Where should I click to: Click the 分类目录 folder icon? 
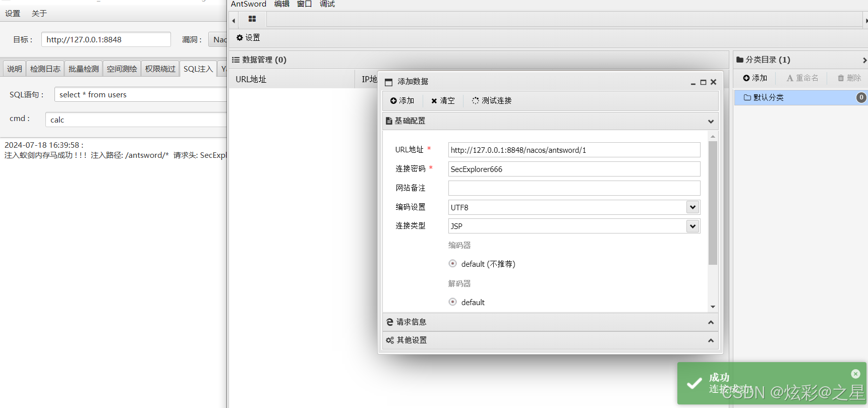740,60
